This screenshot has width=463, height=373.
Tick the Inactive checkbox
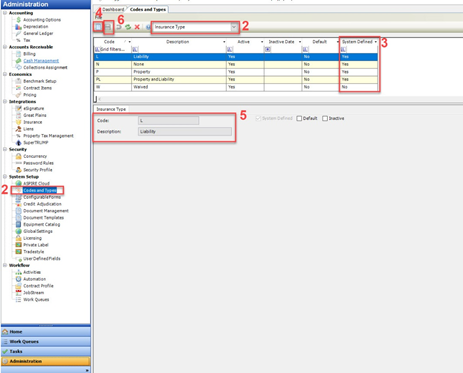pyautogui.click(x=325, y=118)
